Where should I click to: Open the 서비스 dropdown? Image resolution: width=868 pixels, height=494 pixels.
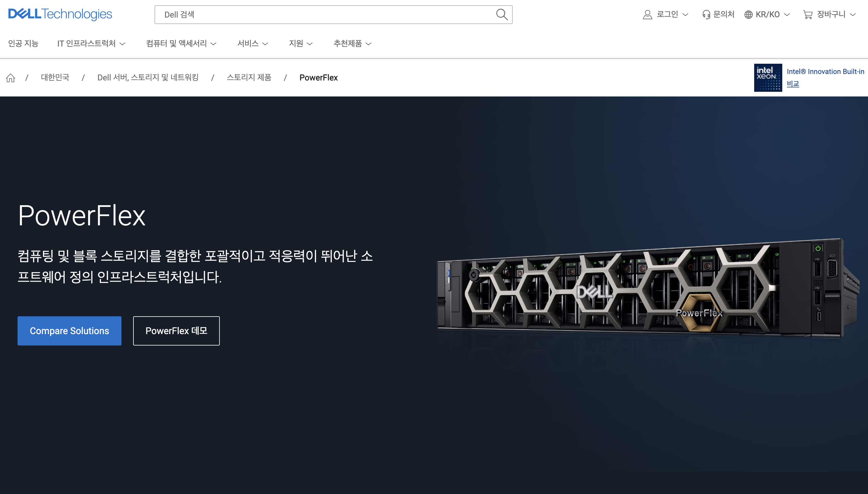click(x=252, y=44)
